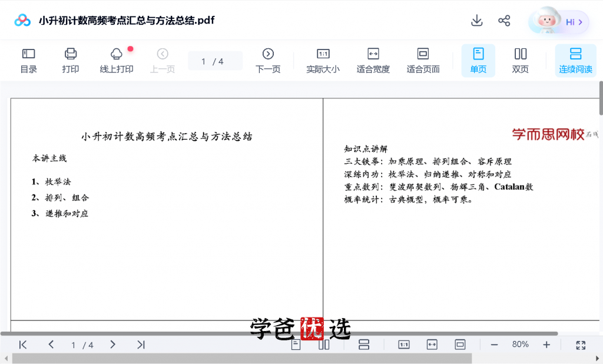Choose 适合宽度 fit width

373,61
